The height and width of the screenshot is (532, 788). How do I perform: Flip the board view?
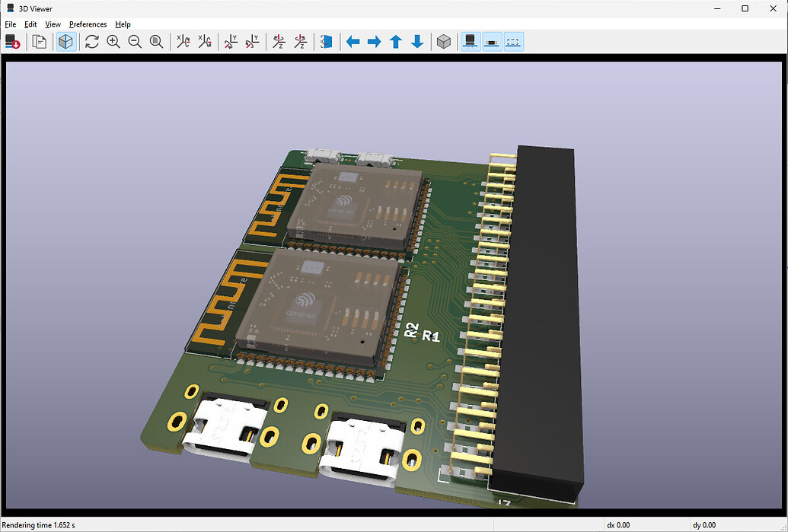[327, 42]
